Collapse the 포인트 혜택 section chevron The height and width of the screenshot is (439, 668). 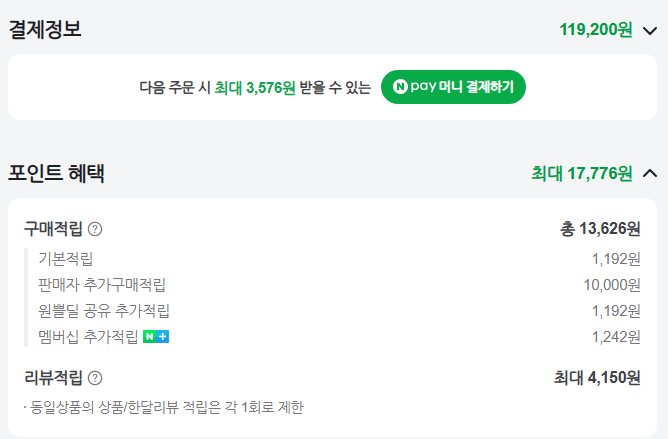650,174
